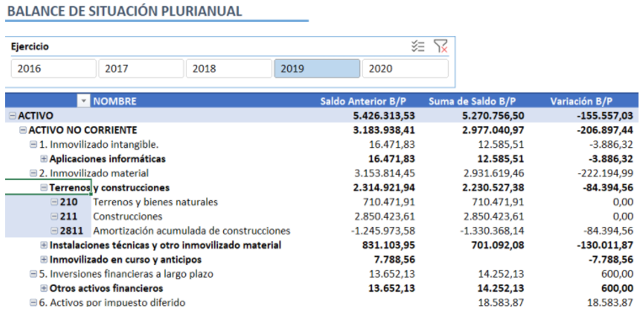Click the Variación B/P column header
644x312 pixels.
click(x=581, y=102)
